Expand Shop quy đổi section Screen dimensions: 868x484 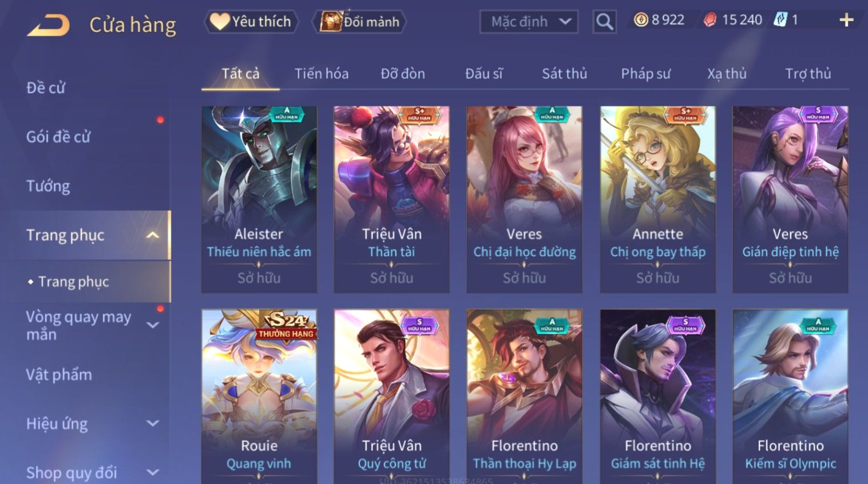click(153, 473)
